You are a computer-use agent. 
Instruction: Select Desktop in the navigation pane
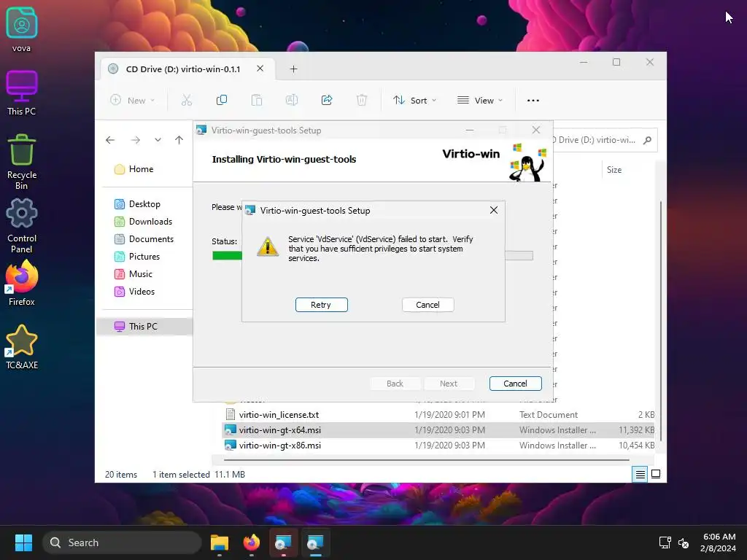(x=144, y=204)
